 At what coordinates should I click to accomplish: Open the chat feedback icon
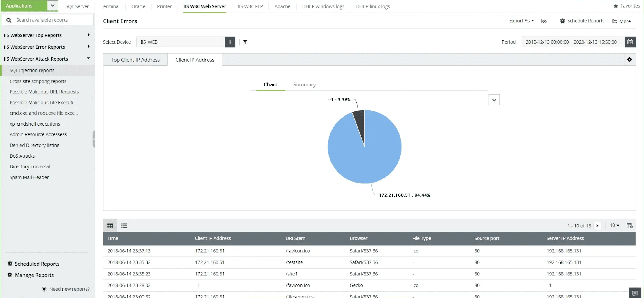[x=635, y=293]
